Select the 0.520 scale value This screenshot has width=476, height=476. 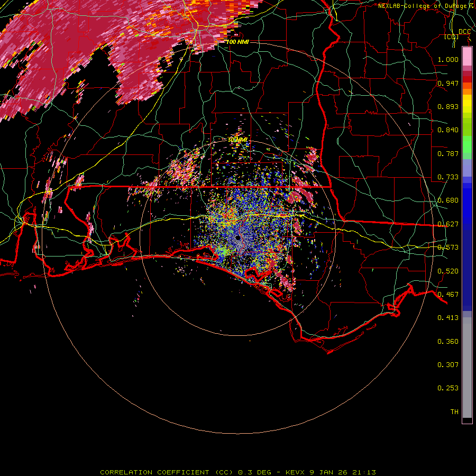coord(448,271)
